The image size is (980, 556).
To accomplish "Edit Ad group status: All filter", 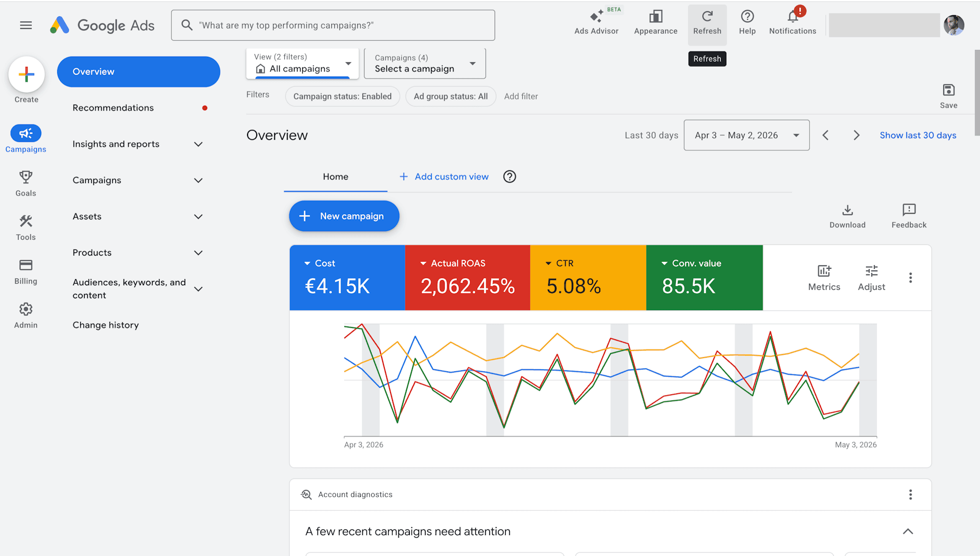I will pyautogui.click(x=451, y=96).
